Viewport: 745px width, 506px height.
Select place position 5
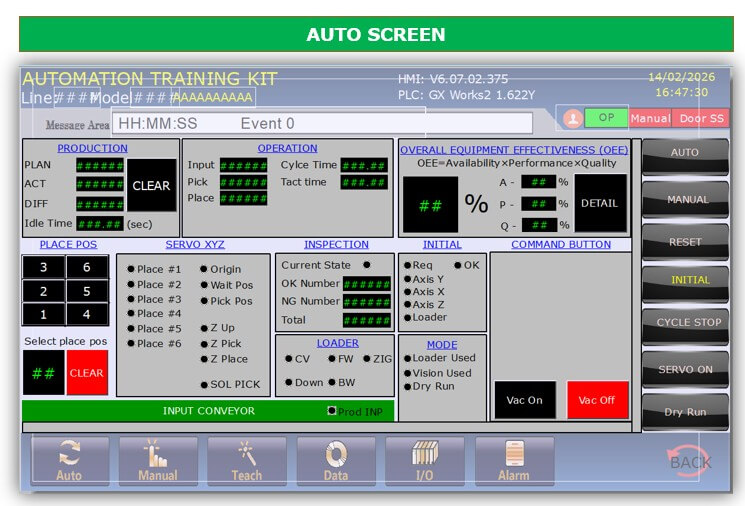click(x=87, y=291)
